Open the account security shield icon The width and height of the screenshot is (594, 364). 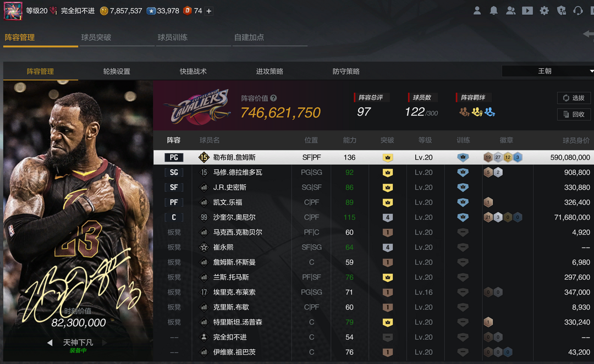(x=561, y=10)
